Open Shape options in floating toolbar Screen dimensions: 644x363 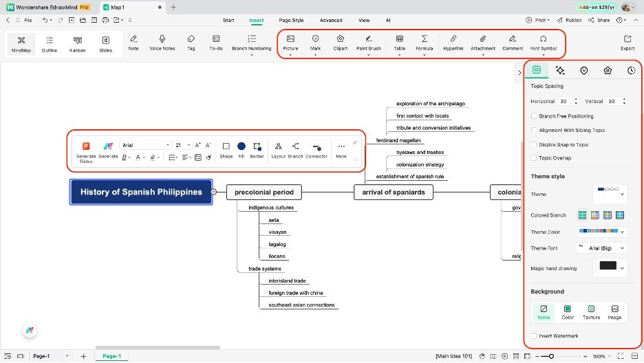click(x=226, y=150)
